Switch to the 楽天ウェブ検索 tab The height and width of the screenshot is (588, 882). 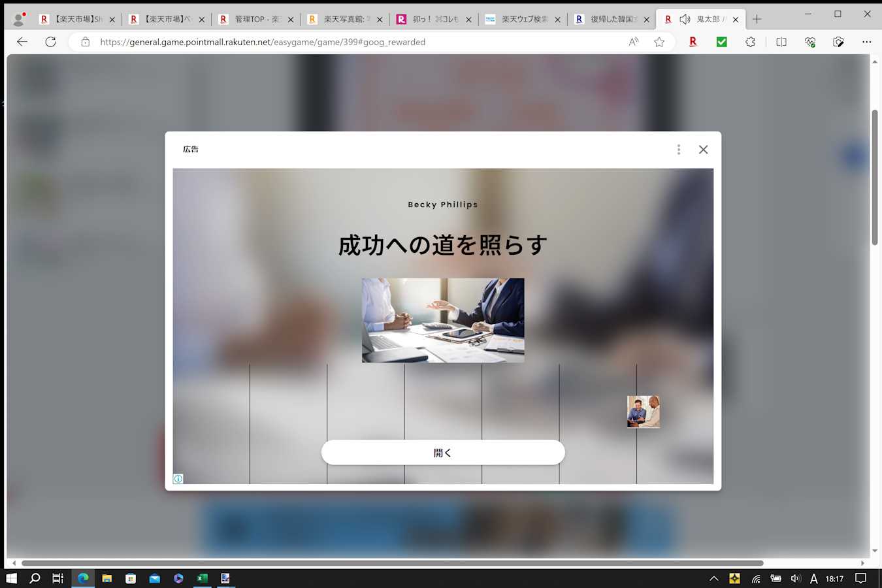click(523, 20)
